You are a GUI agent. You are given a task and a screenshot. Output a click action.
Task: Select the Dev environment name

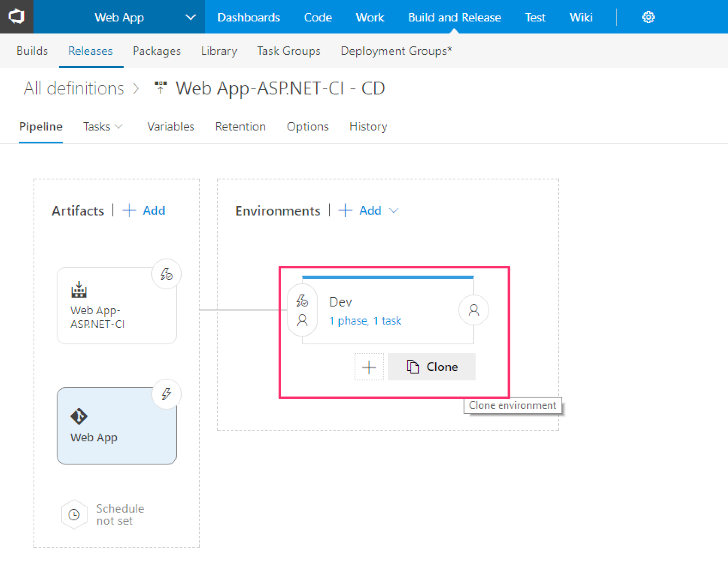coord(341,302)
